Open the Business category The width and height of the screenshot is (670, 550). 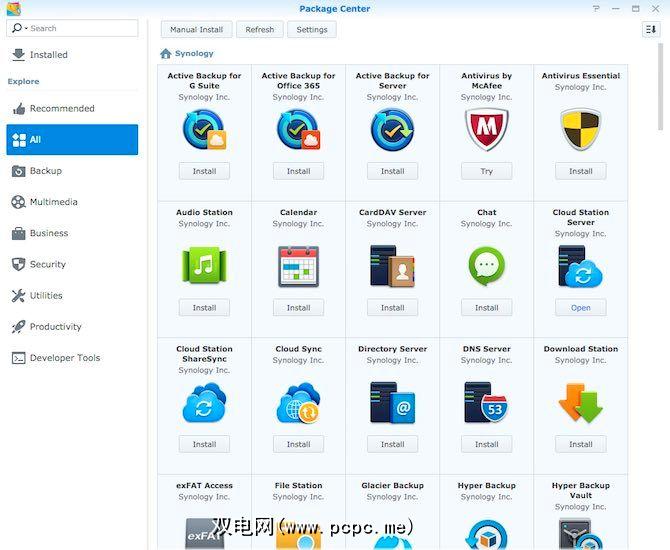[x=73, y=233]
